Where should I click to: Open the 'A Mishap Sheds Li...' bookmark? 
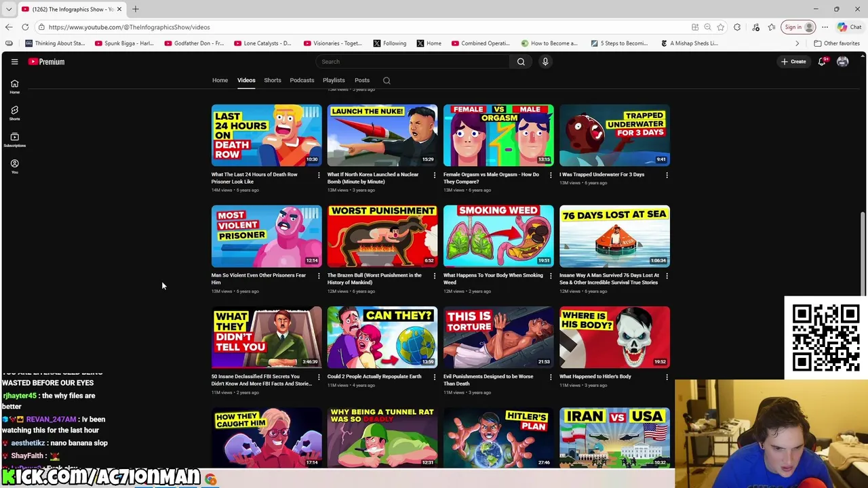[690, 43]
